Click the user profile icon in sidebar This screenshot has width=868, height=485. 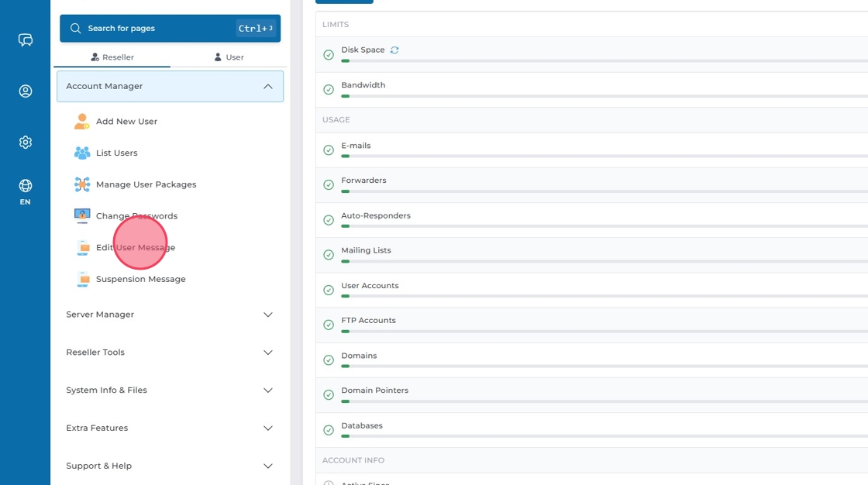click(26, 91)
